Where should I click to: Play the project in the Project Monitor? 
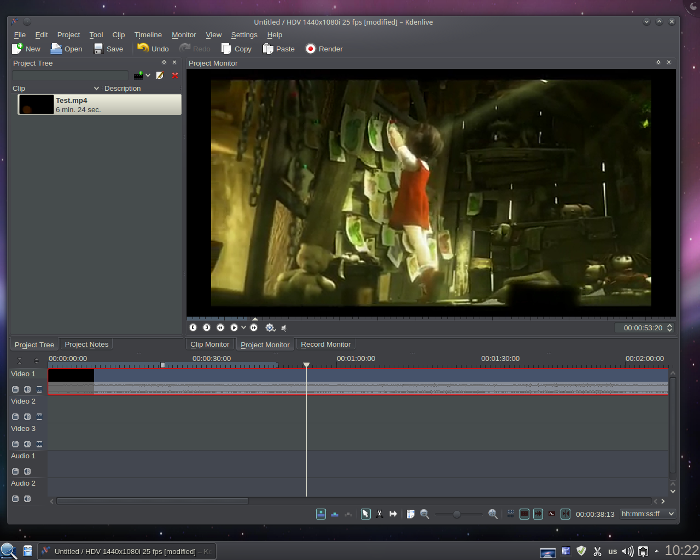point(234,328)
